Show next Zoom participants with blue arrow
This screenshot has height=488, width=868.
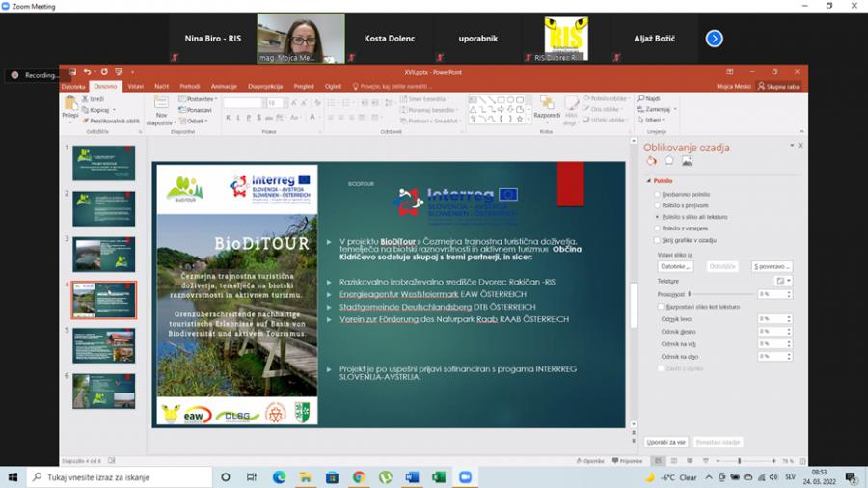point(714,39)
